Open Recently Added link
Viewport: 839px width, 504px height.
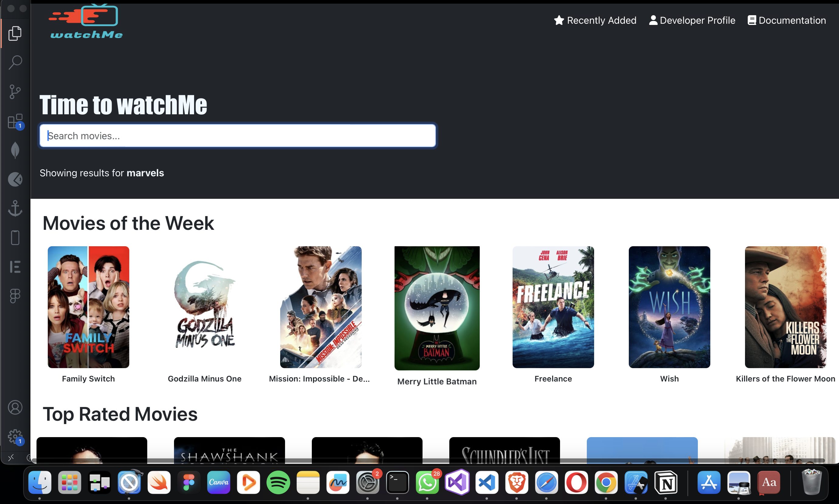pos(595,20)
